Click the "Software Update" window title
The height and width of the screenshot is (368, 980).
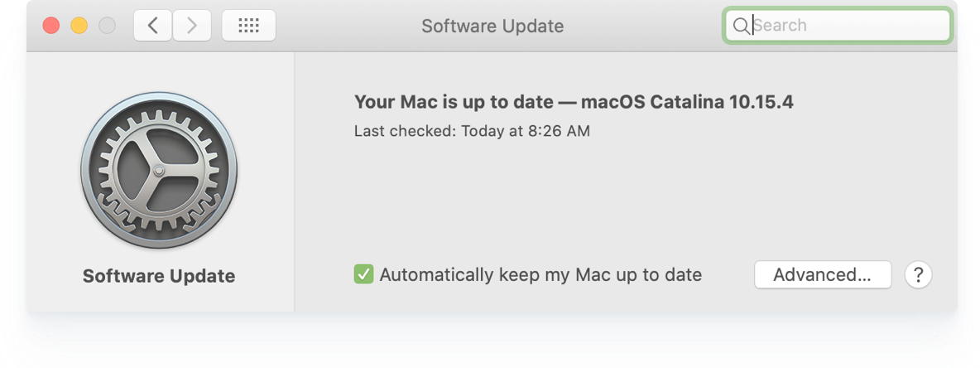(492, 26)
